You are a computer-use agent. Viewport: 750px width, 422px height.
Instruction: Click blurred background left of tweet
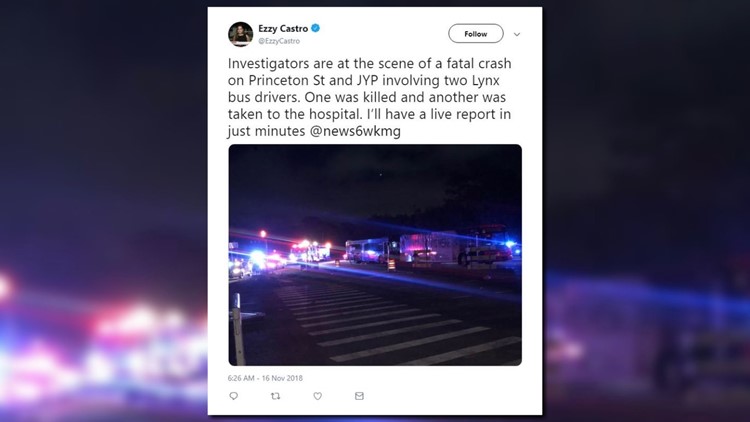(103, 211)
